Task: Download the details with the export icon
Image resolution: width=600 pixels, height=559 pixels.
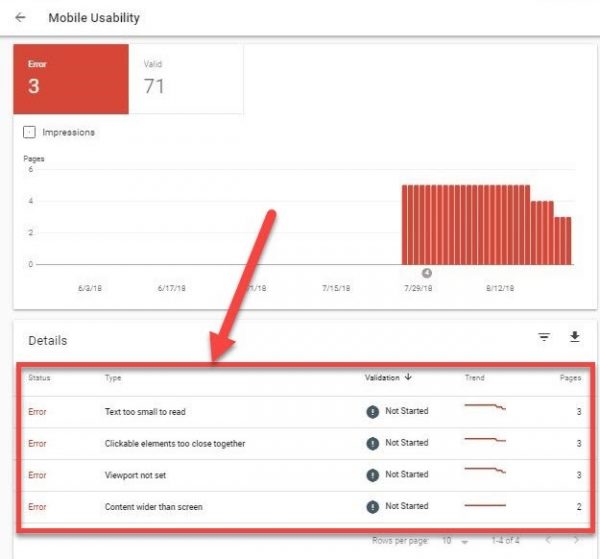Action: pos(574,337)
